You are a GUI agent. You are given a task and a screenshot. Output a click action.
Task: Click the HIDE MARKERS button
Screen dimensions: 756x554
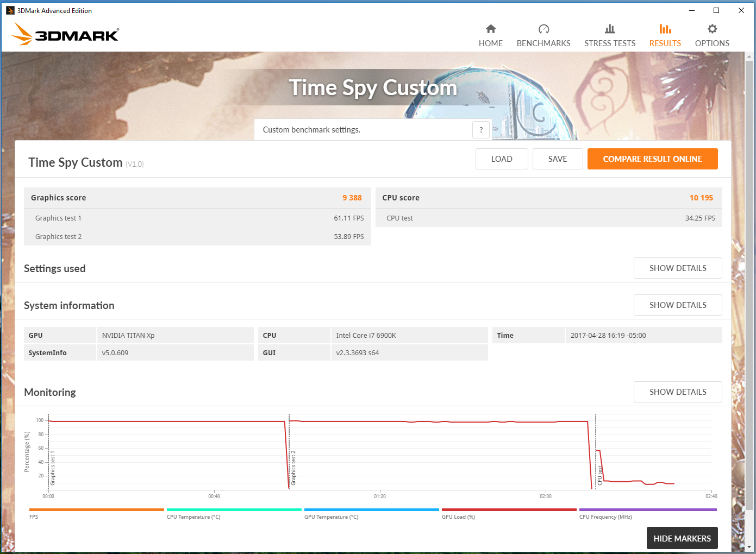click(682, 538)
